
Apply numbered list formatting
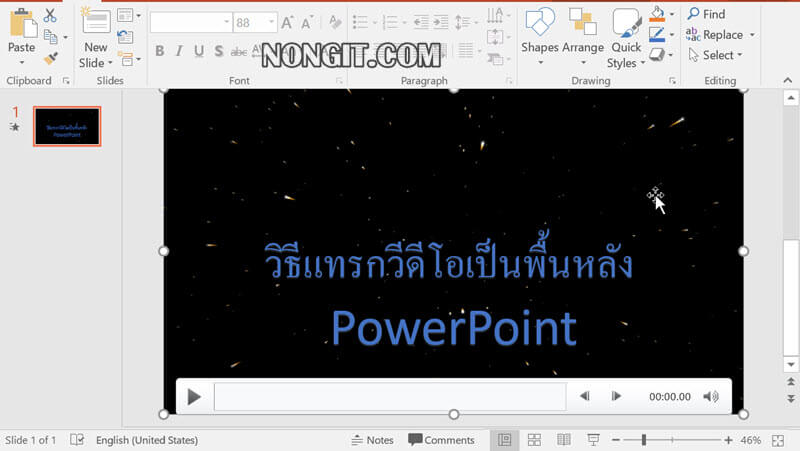(x=390, y=22)
